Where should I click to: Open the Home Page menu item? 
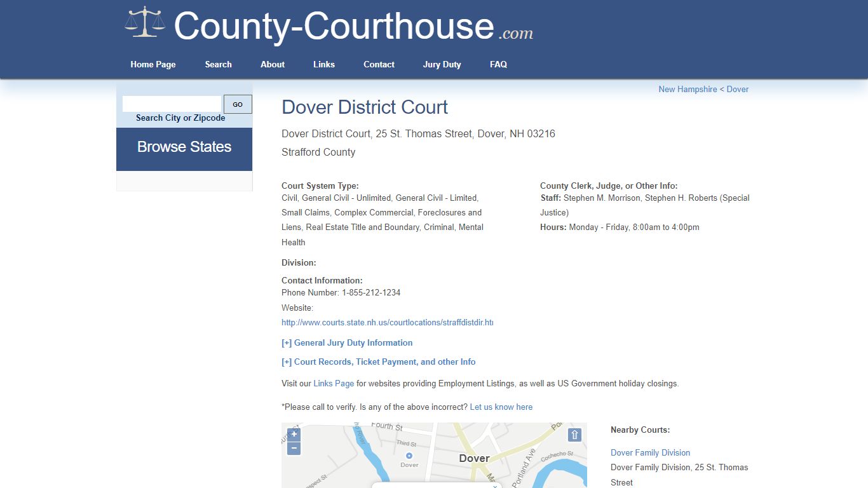153,64
